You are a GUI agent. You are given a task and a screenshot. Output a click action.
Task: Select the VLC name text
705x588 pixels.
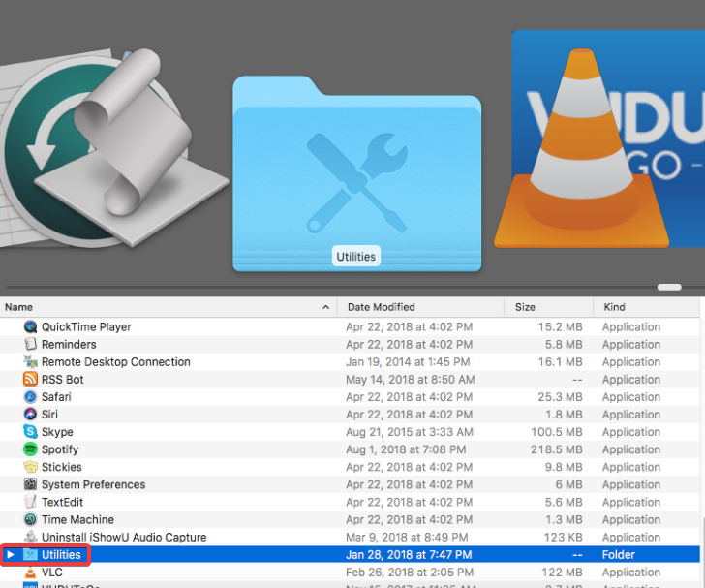[x=52, y=573]
